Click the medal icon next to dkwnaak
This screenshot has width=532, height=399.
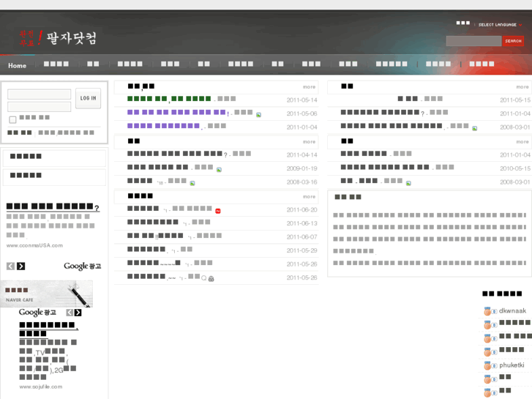tap(487, 311)
